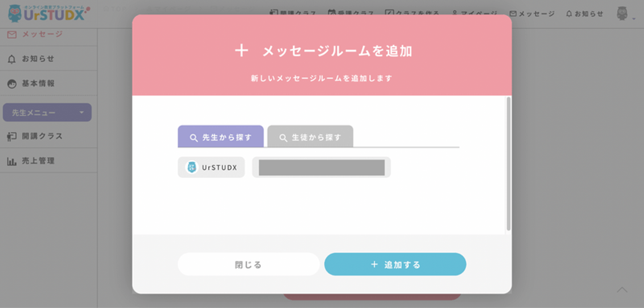Click the UrSTUDX owl logo
The height and width of the screenshot is (308, 644).
[15, 13]
